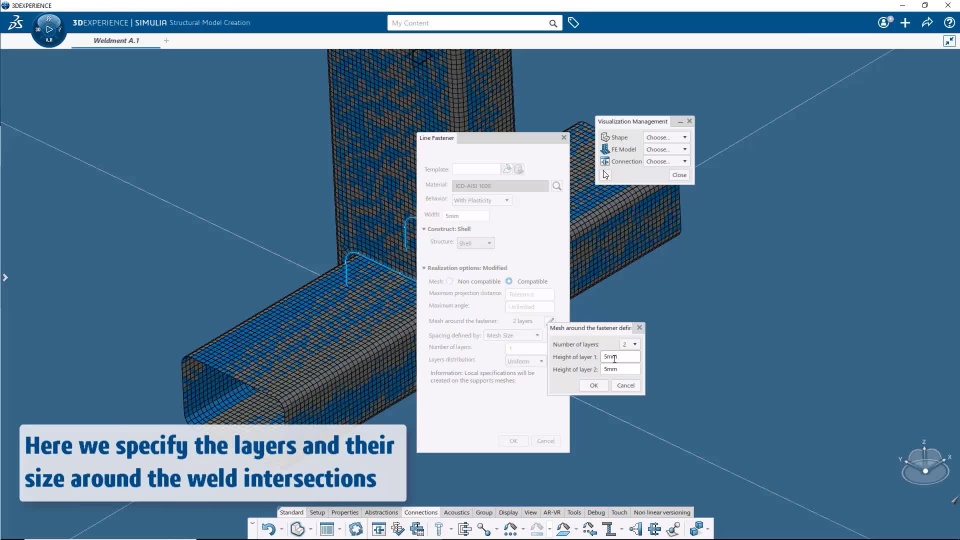The image size is (960, 540).
Task: Open the Display tab
Action: (x=508, y=512)
